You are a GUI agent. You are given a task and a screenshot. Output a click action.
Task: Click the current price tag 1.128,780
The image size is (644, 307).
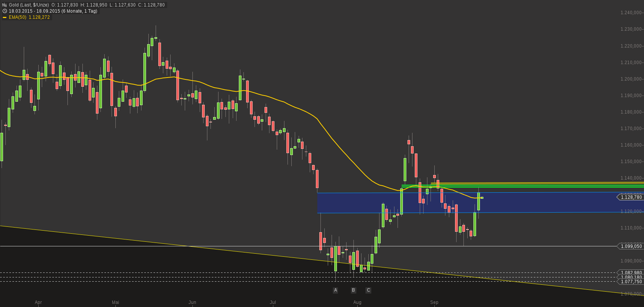[630, 197]
